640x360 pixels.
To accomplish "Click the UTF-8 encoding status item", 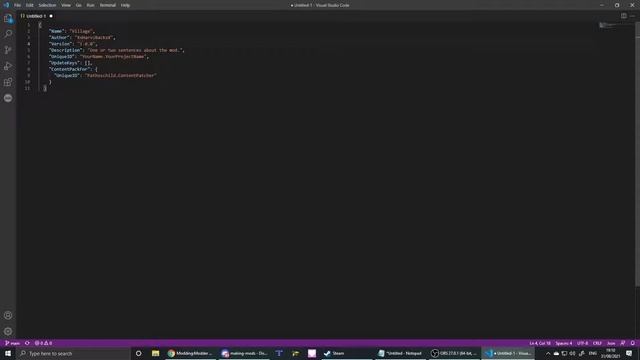I will coord(582,343).
